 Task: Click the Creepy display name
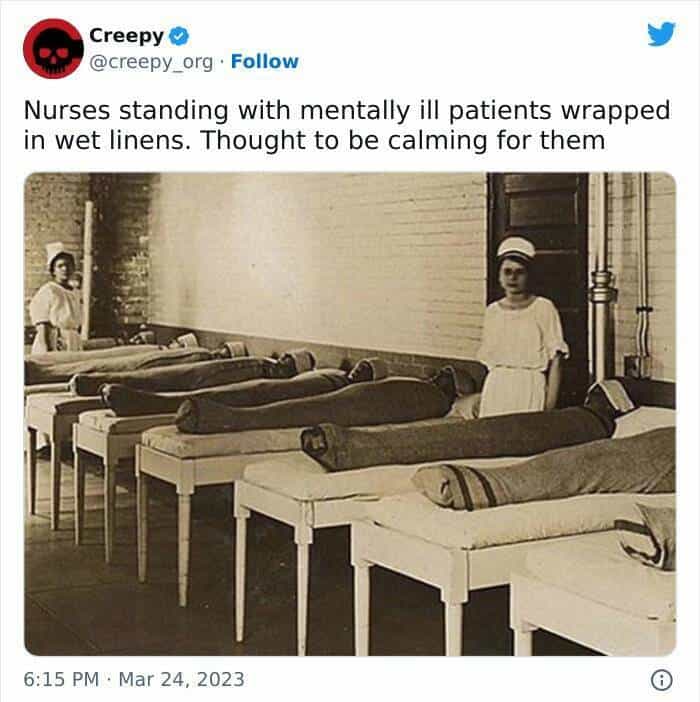(127, 36)
